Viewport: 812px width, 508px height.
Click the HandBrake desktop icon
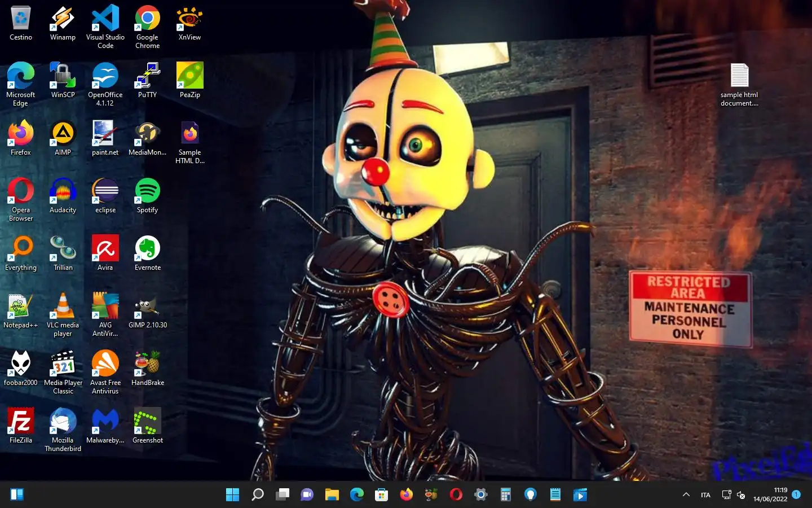coord(148,369)
